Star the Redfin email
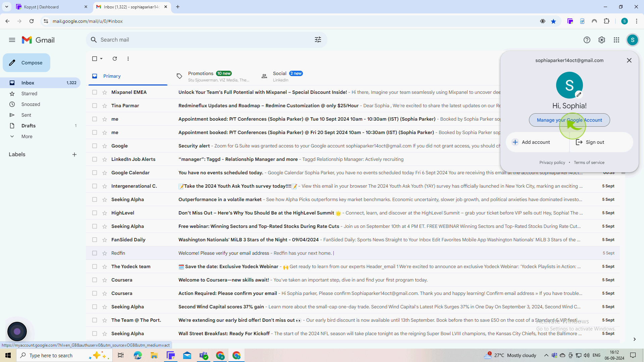 coord(105,253)
